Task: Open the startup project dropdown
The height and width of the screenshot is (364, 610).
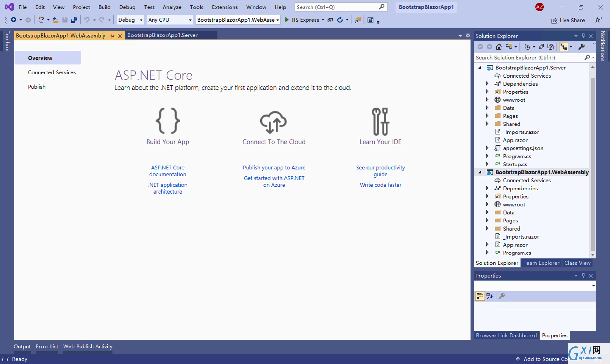Action: click(277, 20)
